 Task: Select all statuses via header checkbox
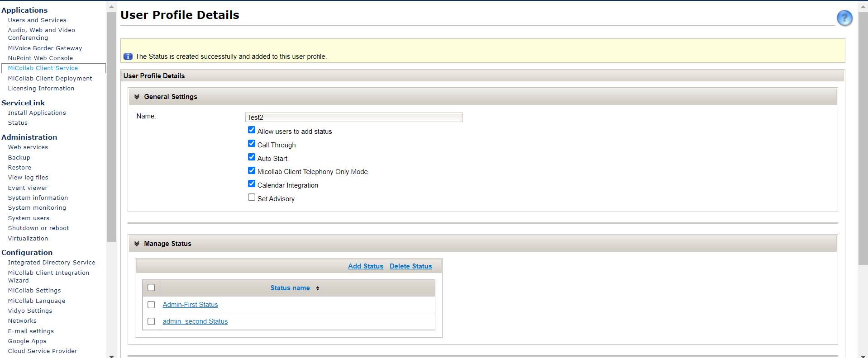coord(151,288)
